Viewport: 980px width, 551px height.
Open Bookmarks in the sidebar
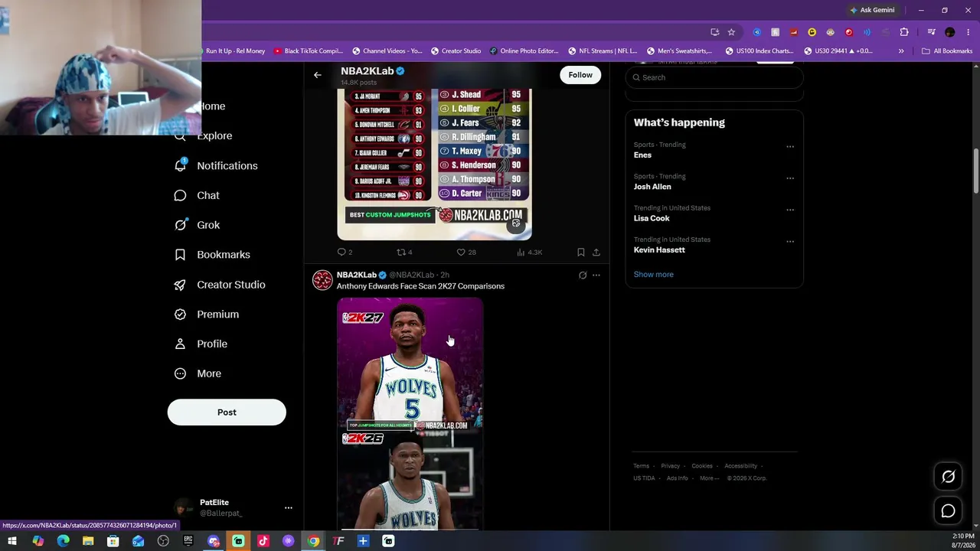coord(212,254)
